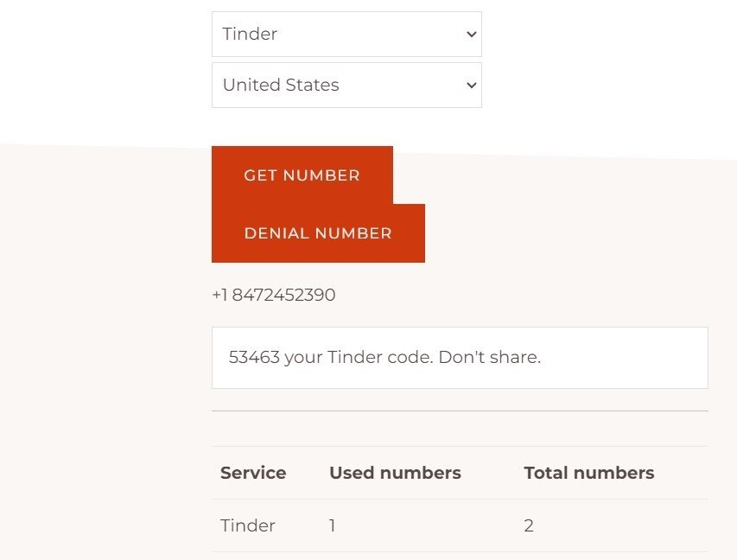Click the chevron on the country selector

tap(470, 85)
